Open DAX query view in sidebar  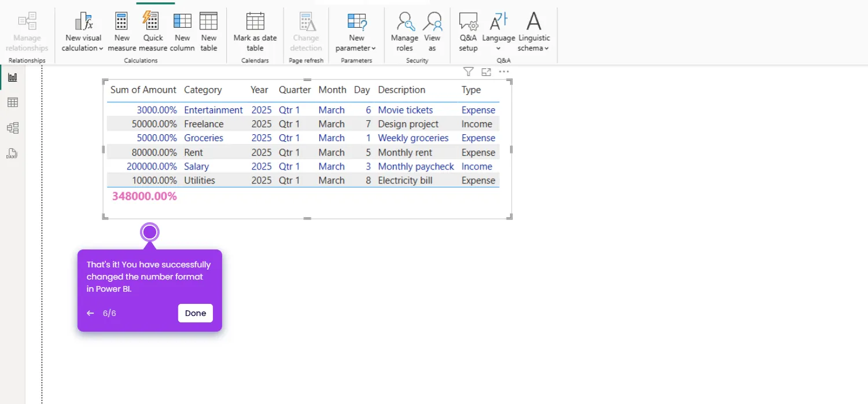click(x=12, y=153)
